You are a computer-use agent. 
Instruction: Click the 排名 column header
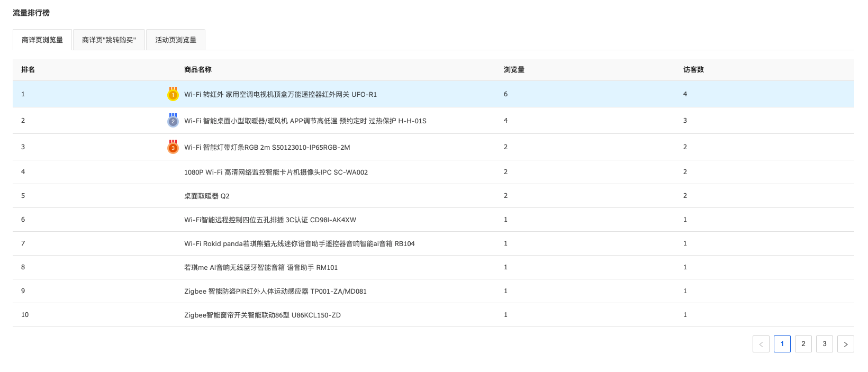coord(28,69)
